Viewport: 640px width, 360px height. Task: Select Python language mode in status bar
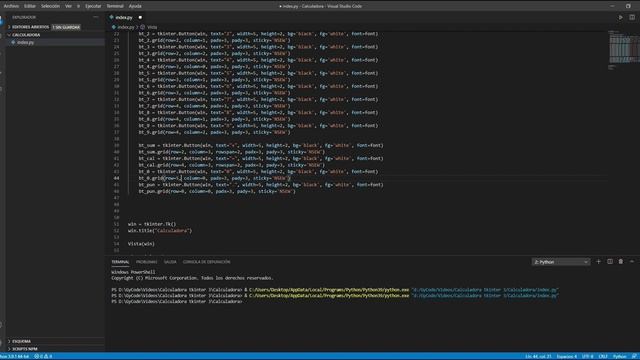click(x=619, y=356)
